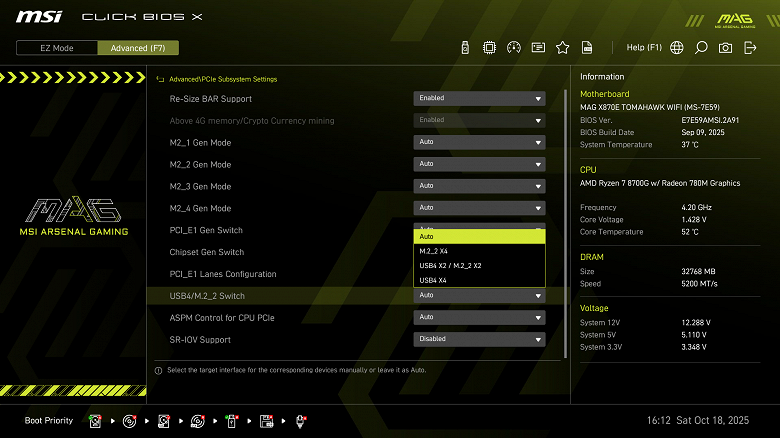The width and height of the screenshot is (780, 438).
Task: Click the back arrow beside the breadcrumb
Action: 160,79
